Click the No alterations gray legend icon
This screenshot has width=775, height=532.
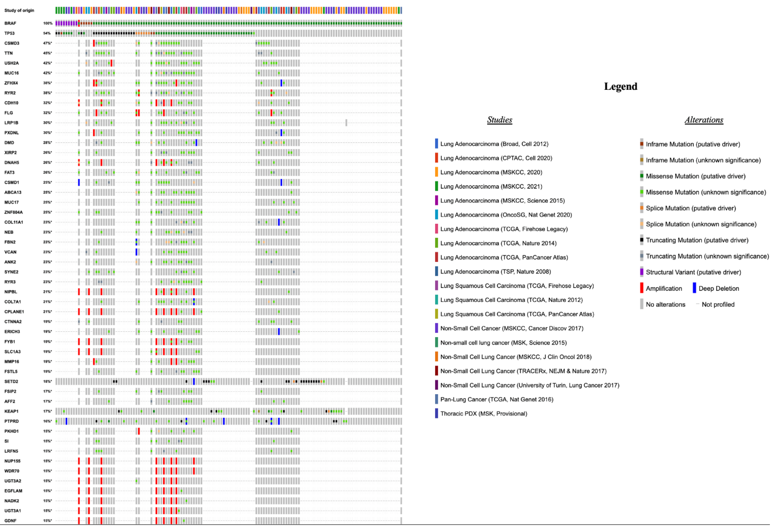point(642,304)
